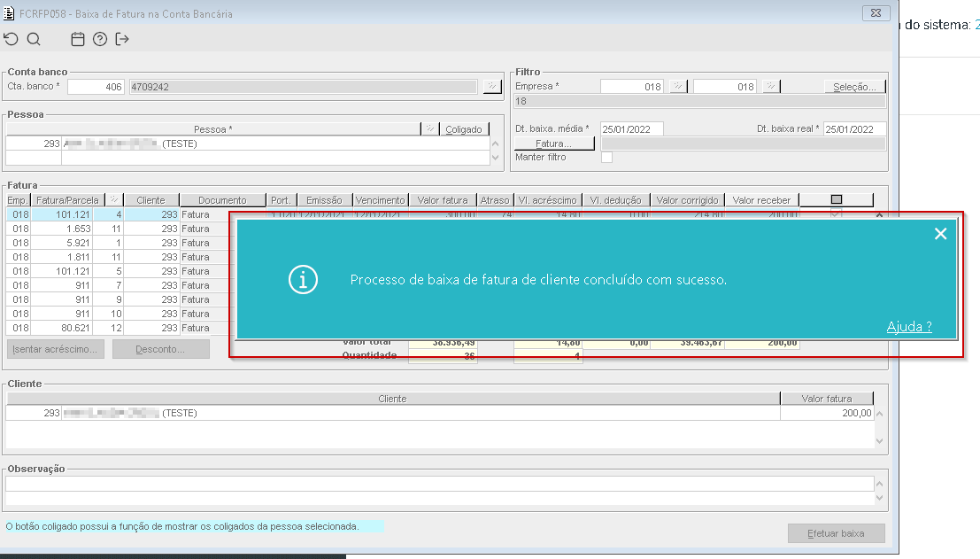Image resolution: width=980 pixels, height=559 pixels.
Task: Open the help question-mark toolbar icon
Action: click(100, 39)
